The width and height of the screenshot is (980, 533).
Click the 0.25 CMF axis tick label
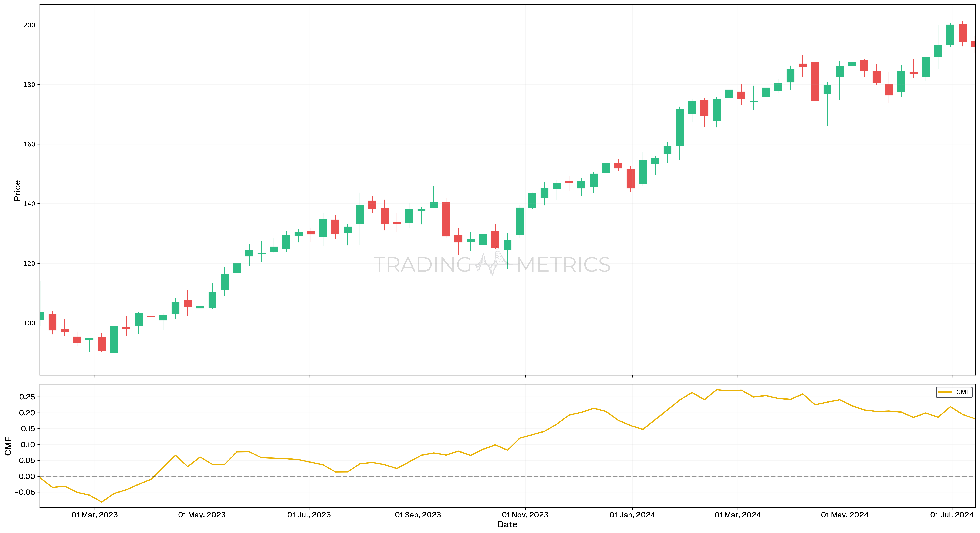point(27,397)
